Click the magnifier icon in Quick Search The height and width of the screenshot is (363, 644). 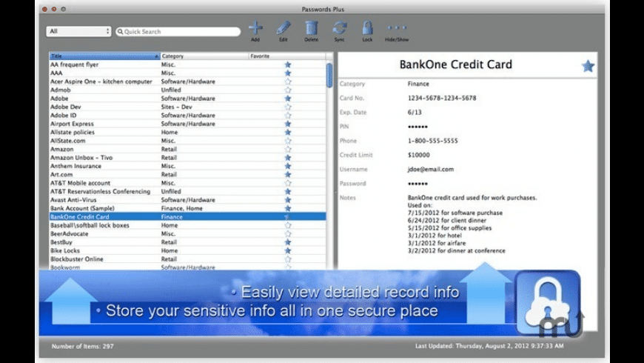tap(121, 32)
